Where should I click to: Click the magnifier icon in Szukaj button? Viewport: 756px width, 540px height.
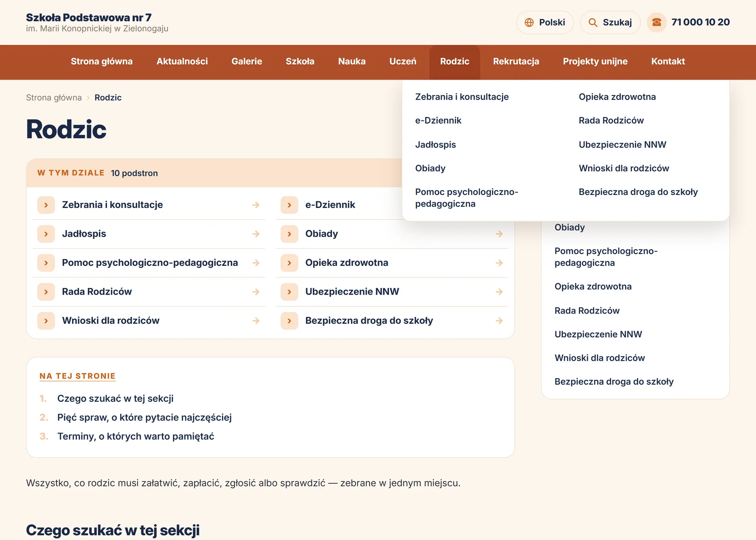pos(593,22)
